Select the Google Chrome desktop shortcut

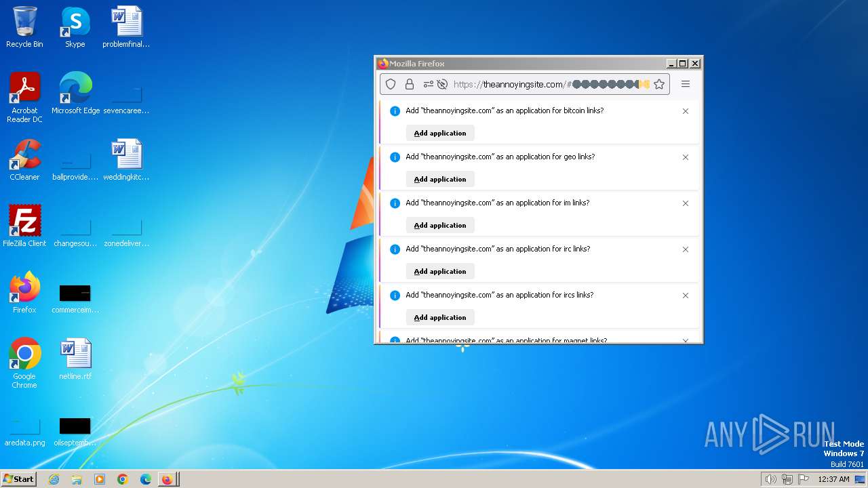click(x=24, y=363)
